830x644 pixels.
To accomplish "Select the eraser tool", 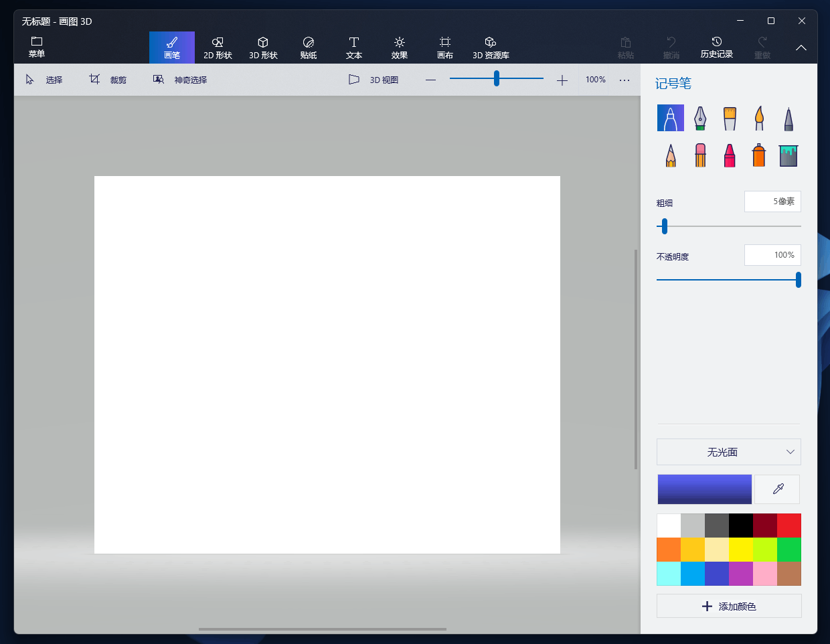I will (700, 155).
